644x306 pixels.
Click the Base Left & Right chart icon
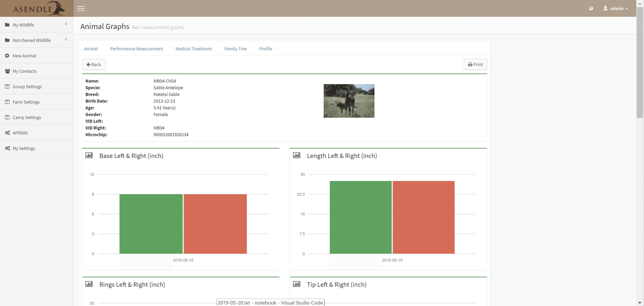[89, 155]
